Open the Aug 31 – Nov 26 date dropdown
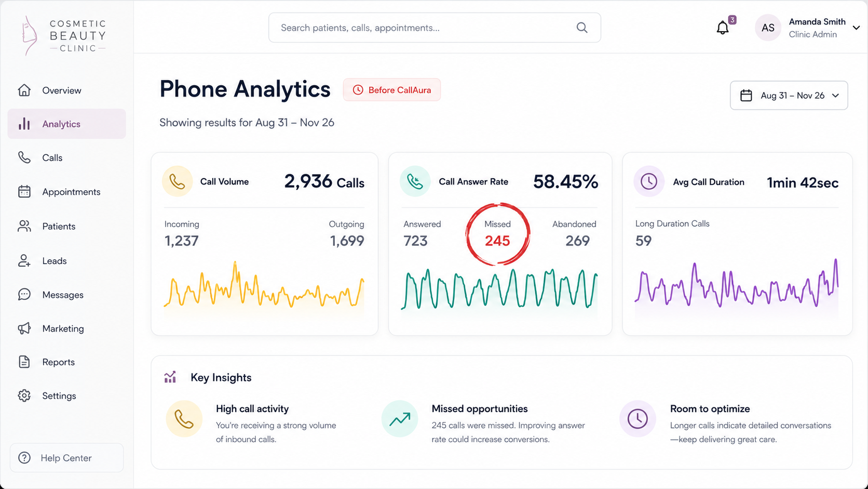This screenshot has height=489, width=868. coord(789,95)
